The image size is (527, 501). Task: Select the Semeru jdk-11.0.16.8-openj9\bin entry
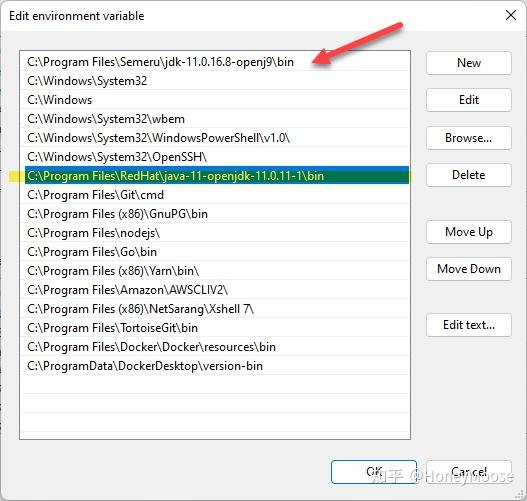[217, 62]
